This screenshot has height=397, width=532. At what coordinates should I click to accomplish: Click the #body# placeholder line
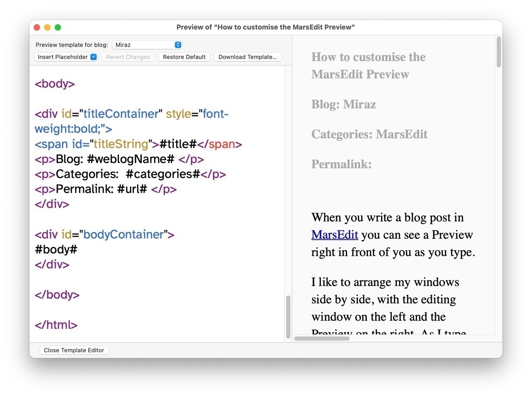pos(56,249)
